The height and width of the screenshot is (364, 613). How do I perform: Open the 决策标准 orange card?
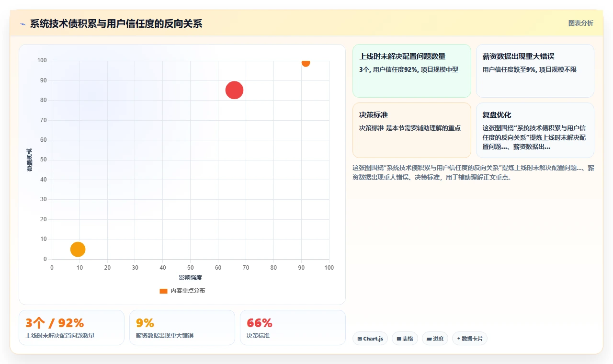coord(412,130)
